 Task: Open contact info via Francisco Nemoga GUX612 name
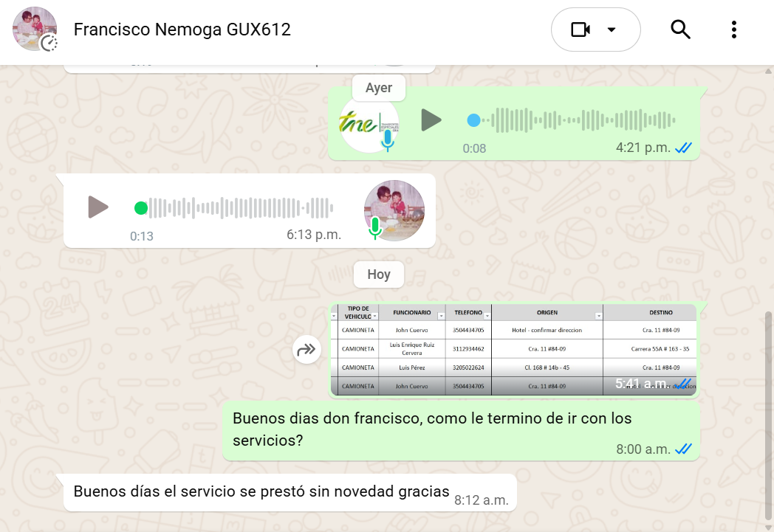point(182,30)
